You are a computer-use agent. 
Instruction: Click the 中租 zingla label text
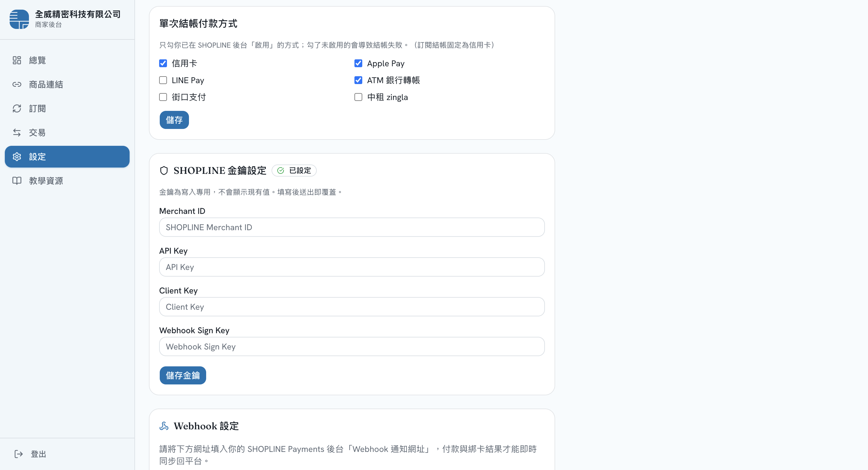tap(388, 97)
